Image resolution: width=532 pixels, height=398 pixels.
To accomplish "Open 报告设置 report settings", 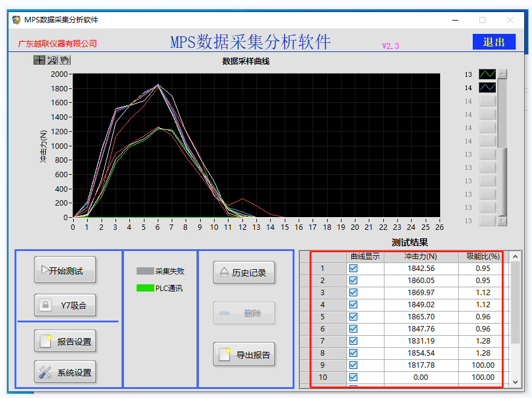I will pos(65,342).
